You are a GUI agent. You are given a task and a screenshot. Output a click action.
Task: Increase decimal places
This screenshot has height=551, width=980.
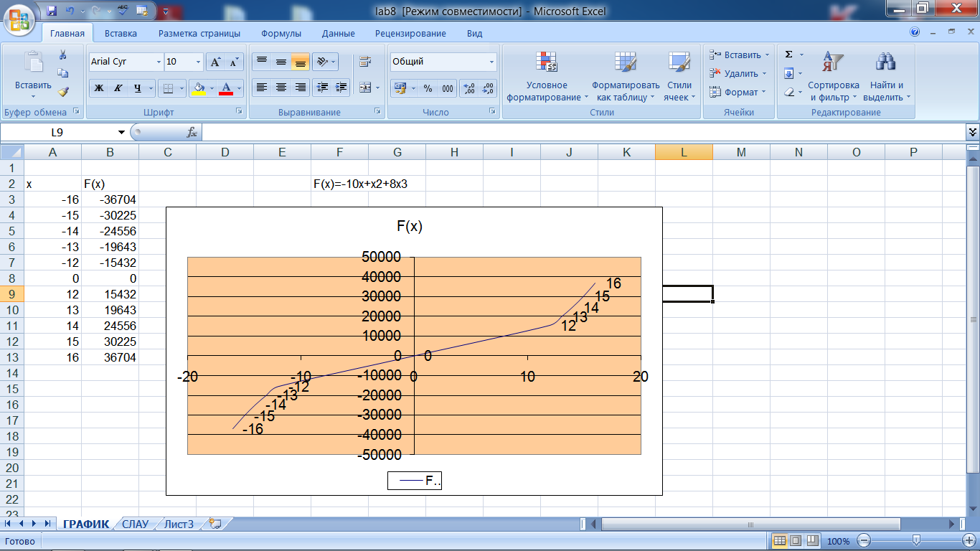point(469,88)
